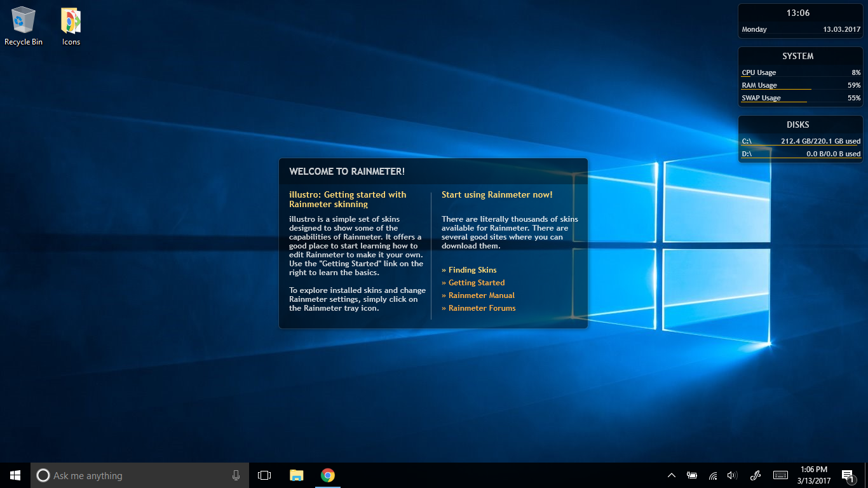Click the 0.0 B/0.0 B used value
The height and width of the screenshot is (488, 868).
tap(834, 154)
